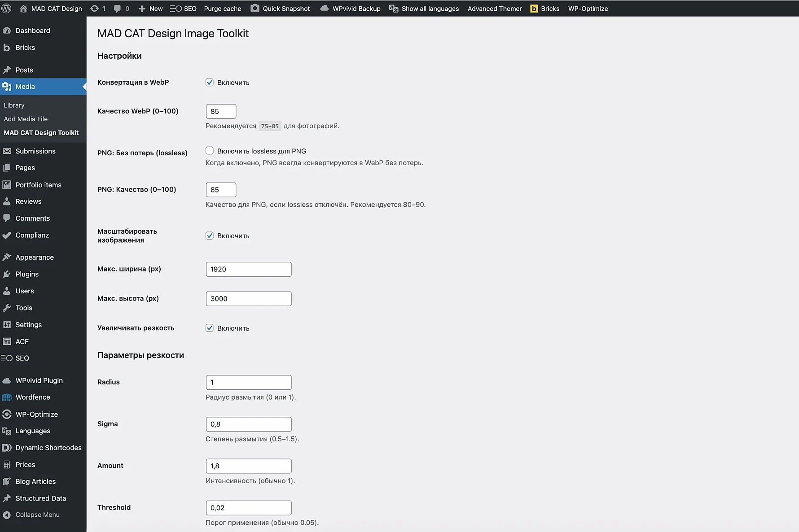Click the Bricks 'b' icon in sidebar

pos(7,48)
